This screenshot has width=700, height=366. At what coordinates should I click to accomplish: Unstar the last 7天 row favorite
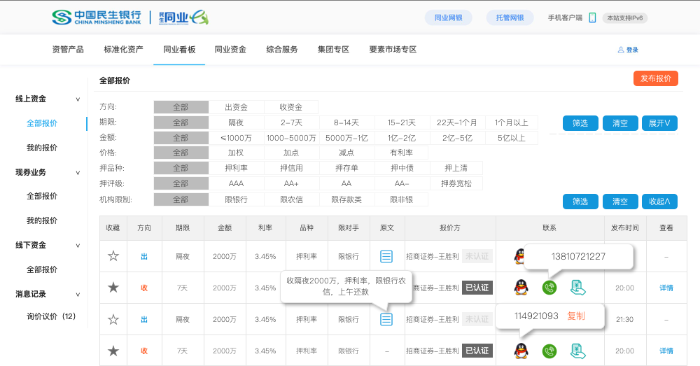113,351
